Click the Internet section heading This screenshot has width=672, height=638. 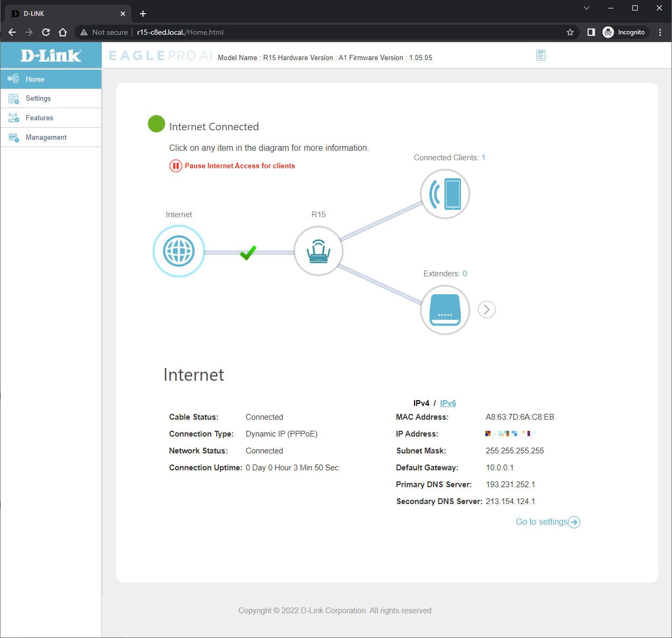pos(194,375)
